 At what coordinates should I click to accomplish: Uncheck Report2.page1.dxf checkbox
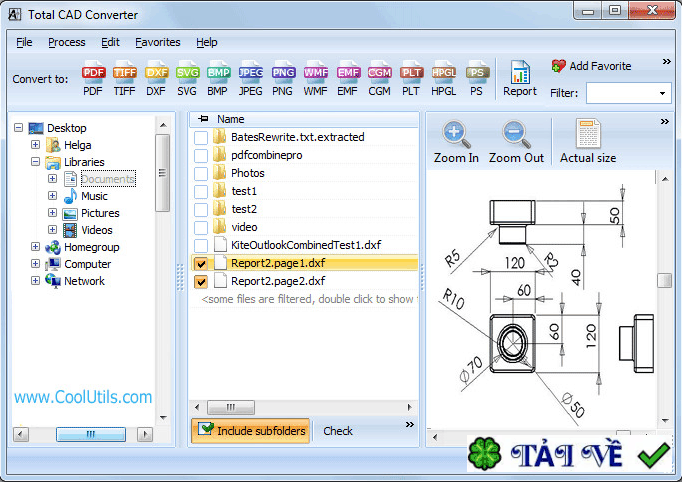click(201, 264)
